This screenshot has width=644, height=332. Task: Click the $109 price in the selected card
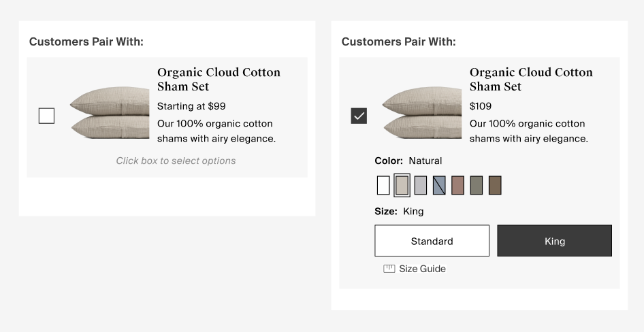click(481, 106)
